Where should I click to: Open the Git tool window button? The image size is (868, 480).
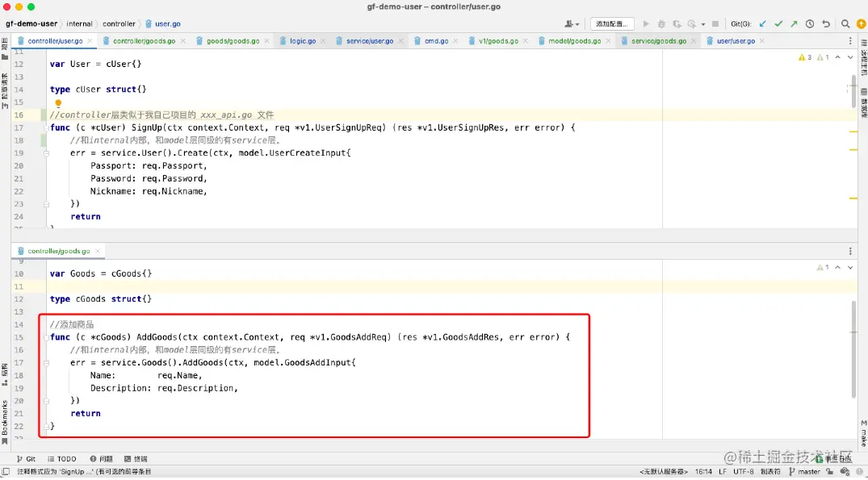pyautogui.click(x=26, y=459)
